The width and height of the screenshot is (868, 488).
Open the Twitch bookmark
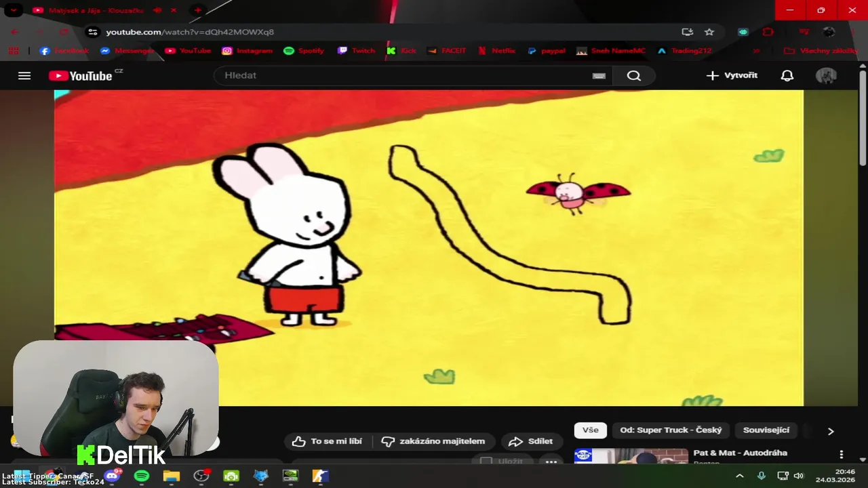(x=356, y=51)
